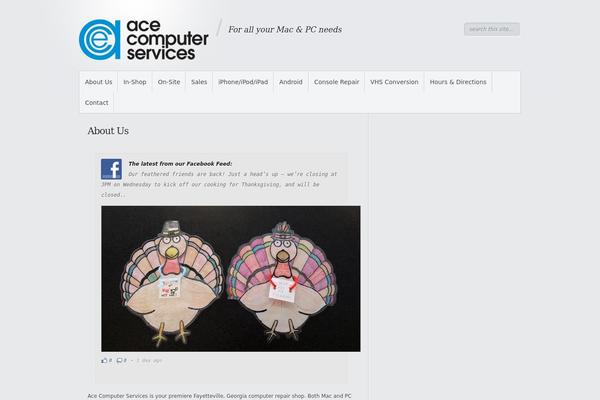Click the thumbs-up like icon

tap(104, 361)
